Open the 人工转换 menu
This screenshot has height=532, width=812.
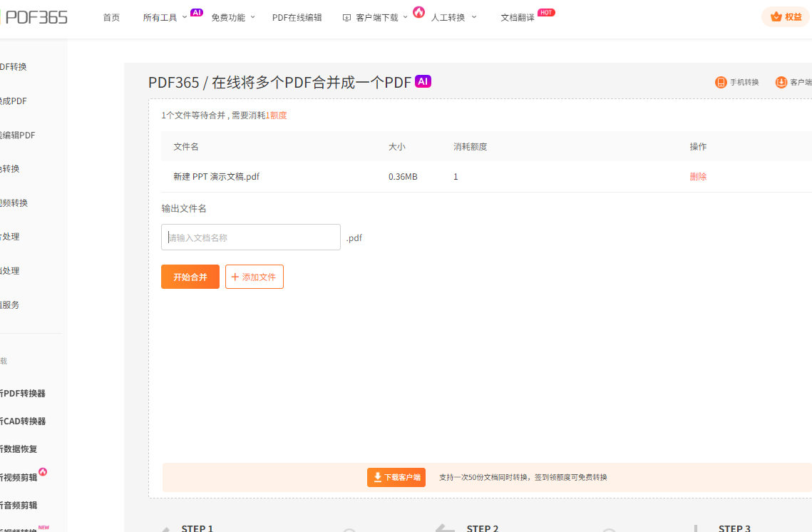(448, 18)
